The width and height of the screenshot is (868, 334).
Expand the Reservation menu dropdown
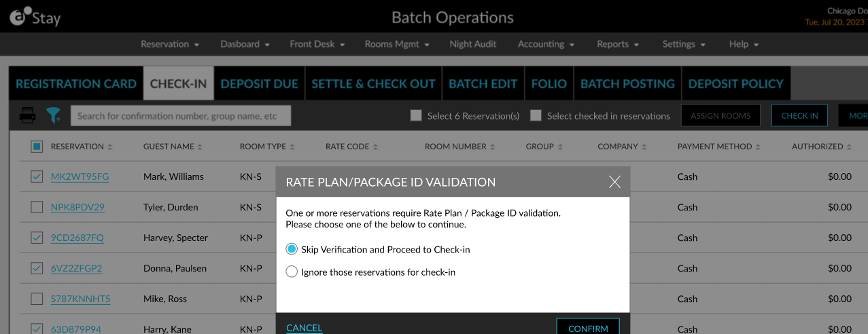tap(170, 44)
